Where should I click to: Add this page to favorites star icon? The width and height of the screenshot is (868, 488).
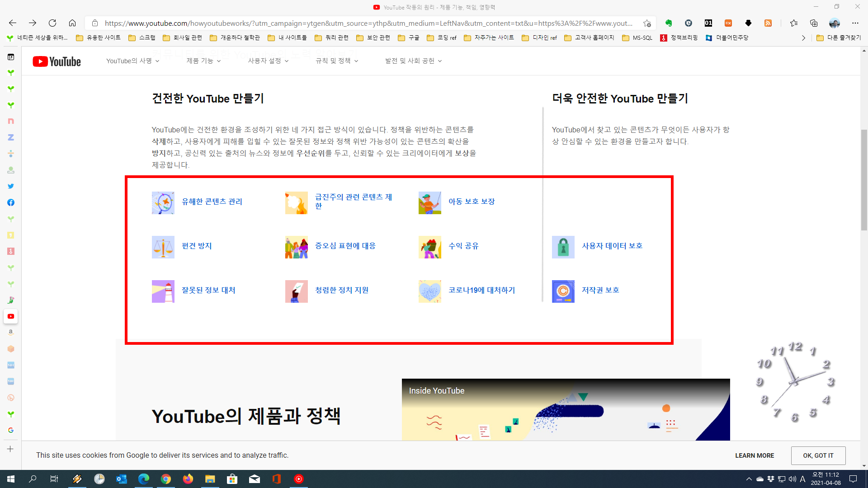pyautogui.click(x=647, y=23)
